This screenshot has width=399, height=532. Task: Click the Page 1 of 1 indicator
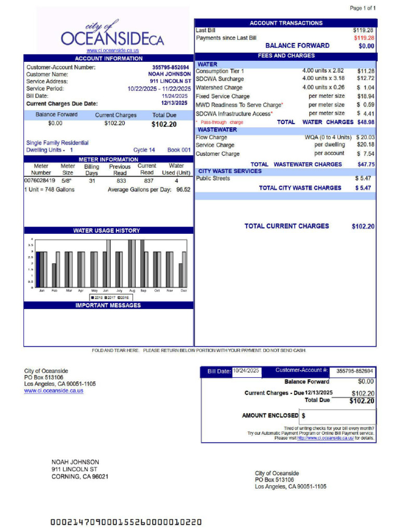pyautogui.click(x=363, y=8)
